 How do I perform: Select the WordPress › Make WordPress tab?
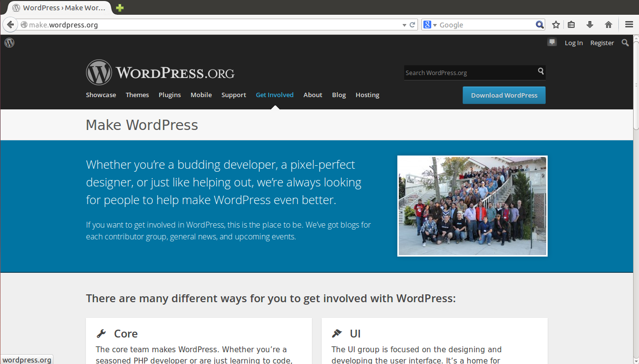tap(59, 8)
